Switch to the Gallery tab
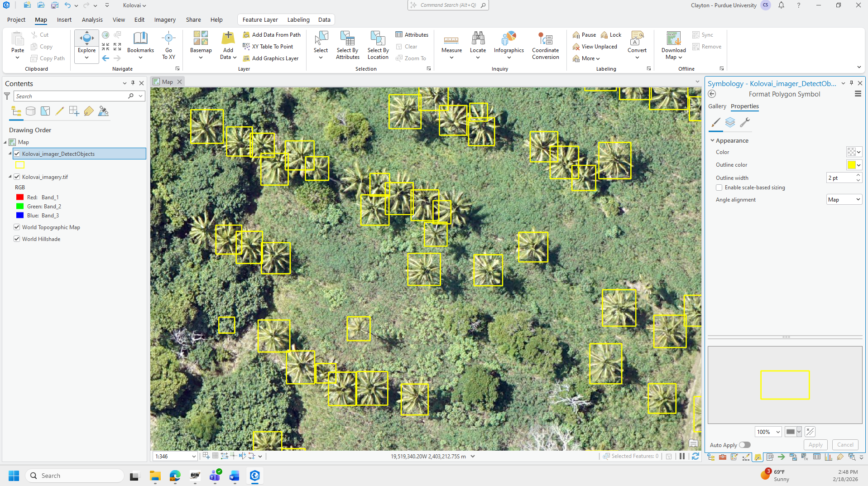Image resolution: width=868 pixels, height=486 pixels. [717, 106]
